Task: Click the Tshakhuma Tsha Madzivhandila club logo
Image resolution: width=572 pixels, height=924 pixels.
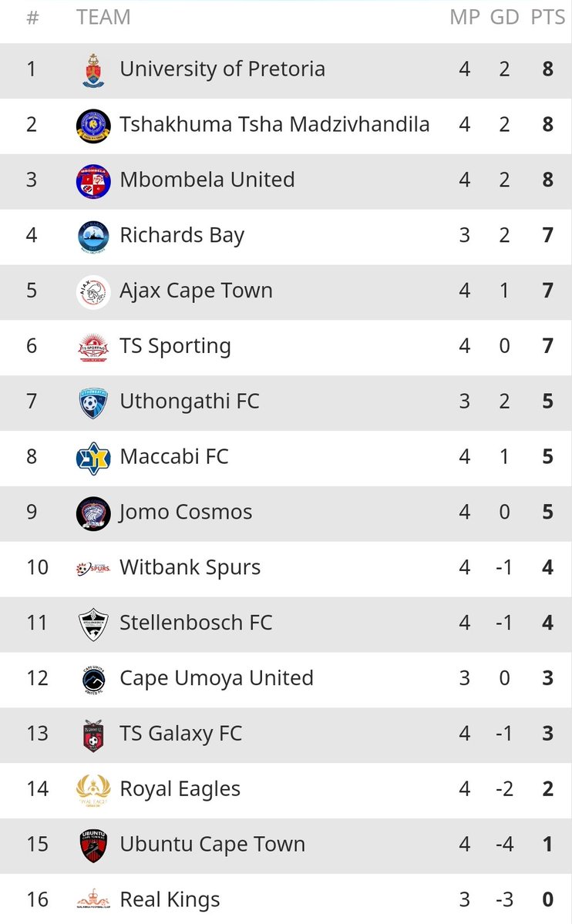Action: point(93,126)
